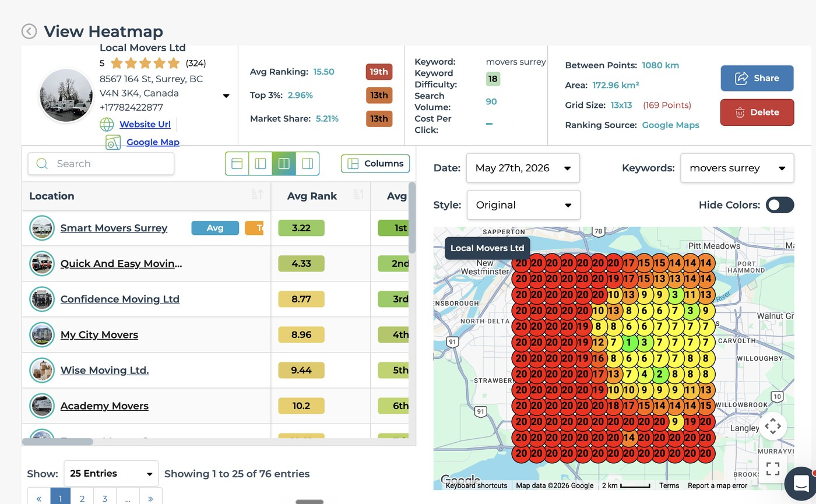Click the Keyword Difficulty value 18
Image resolution: width=816 pixels, height=504 pixels.
[x=493, y=79]
